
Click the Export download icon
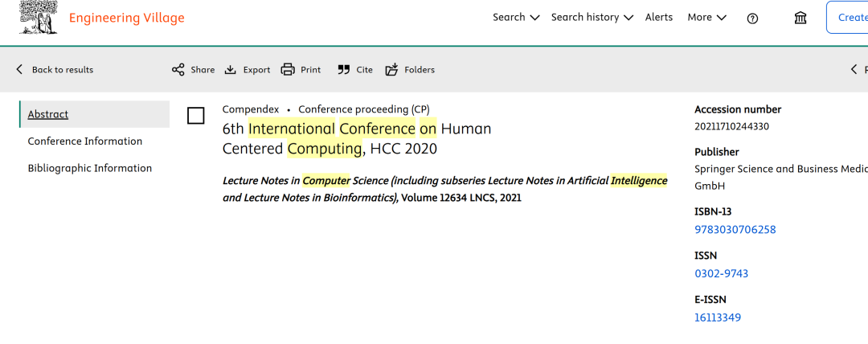(231, 70)
